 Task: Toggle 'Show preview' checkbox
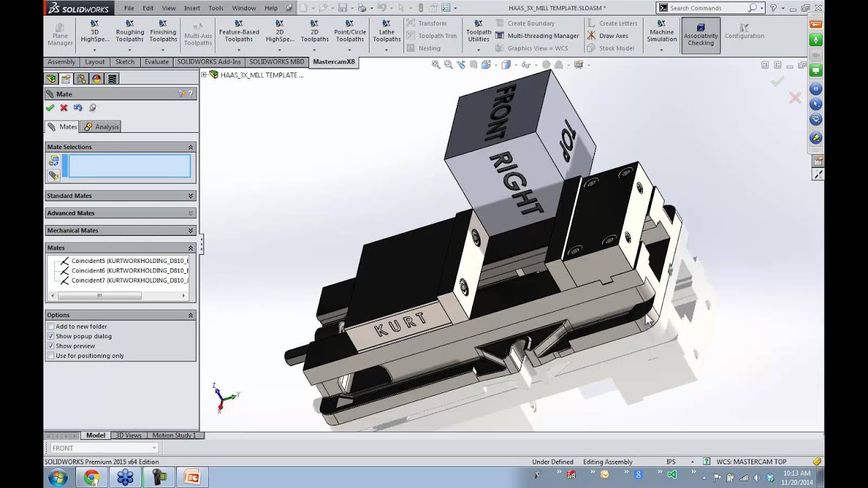pyautogui.click(x=51, y=346)
